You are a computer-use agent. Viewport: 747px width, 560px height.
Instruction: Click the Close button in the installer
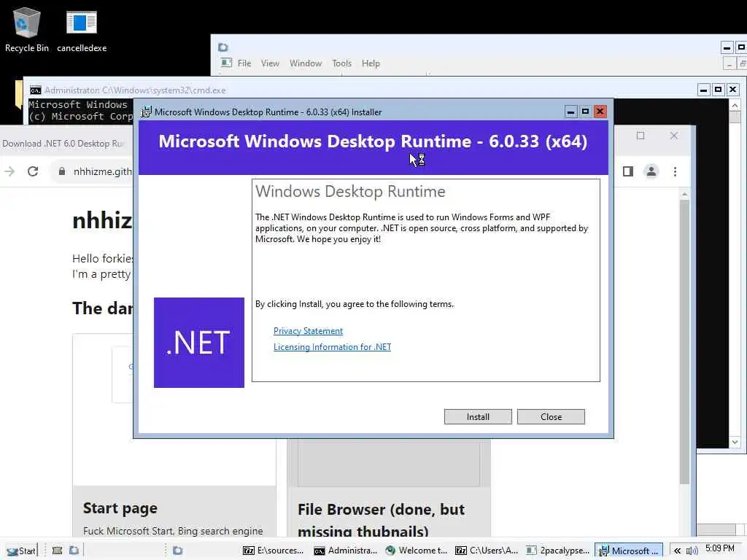[x=551, y=416]
